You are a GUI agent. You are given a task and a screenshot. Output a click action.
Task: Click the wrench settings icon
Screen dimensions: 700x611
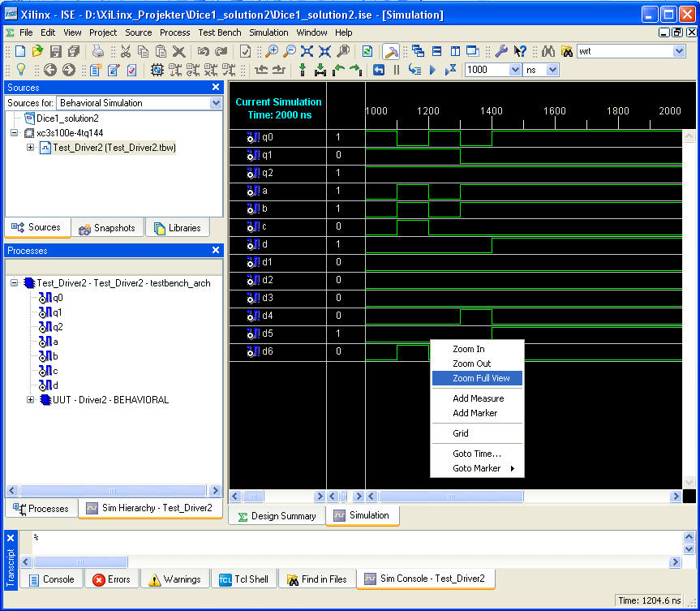click(x=501, y=51)
